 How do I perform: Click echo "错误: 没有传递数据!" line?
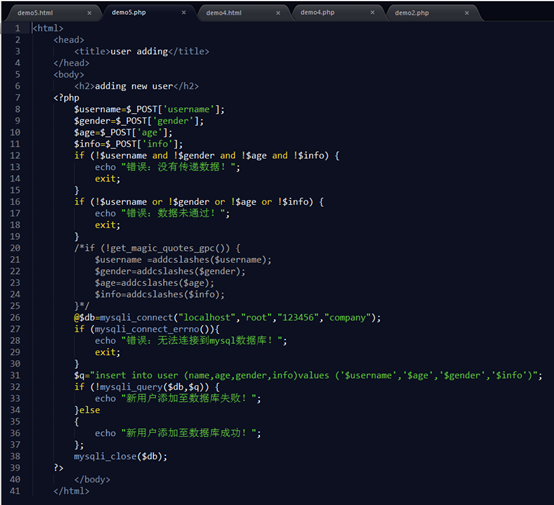click(x=167, y=167)
